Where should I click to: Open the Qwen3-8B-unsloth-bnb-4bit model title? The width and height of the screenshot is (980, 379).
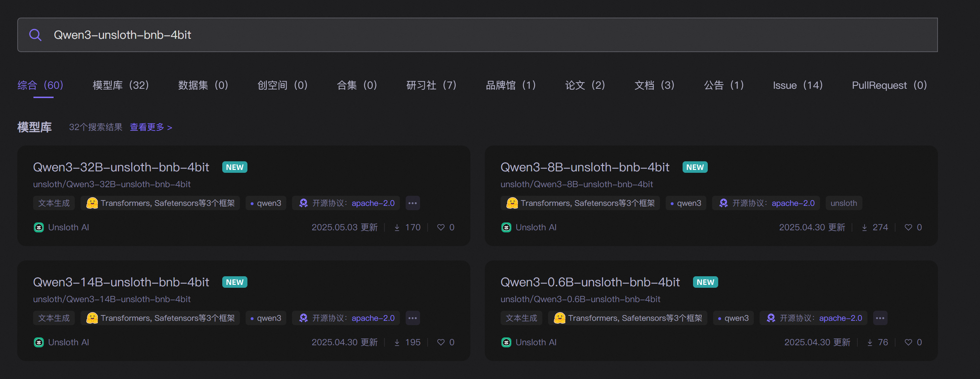tap(585, 167)
